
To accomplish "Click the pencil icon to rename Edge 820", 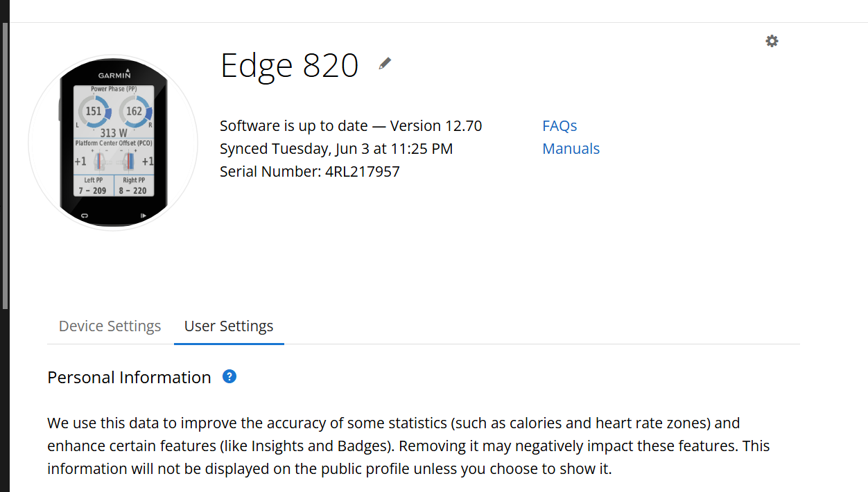I will [385, 64].
